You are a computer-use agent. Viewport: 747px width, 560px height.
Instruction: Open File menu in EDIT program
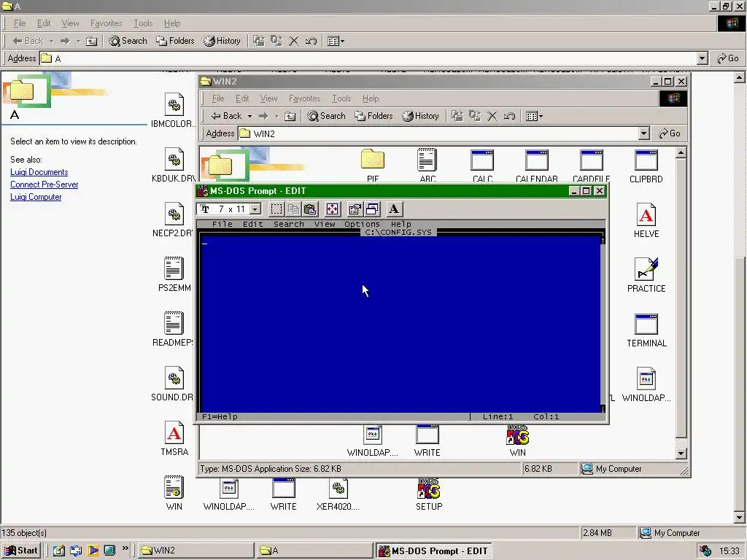(222, 224)
